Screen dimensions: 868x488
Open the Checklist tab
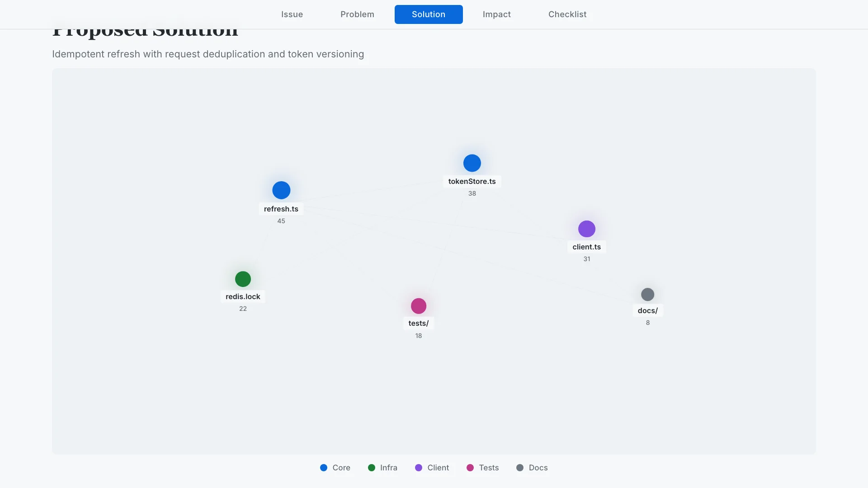coord(567,14)
